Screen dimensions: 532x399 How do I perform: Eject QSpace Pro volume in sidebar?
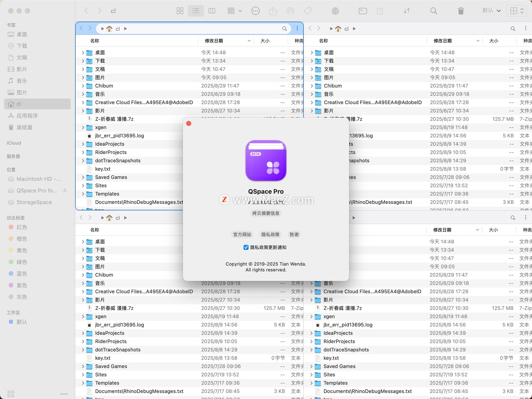(65, 190)
